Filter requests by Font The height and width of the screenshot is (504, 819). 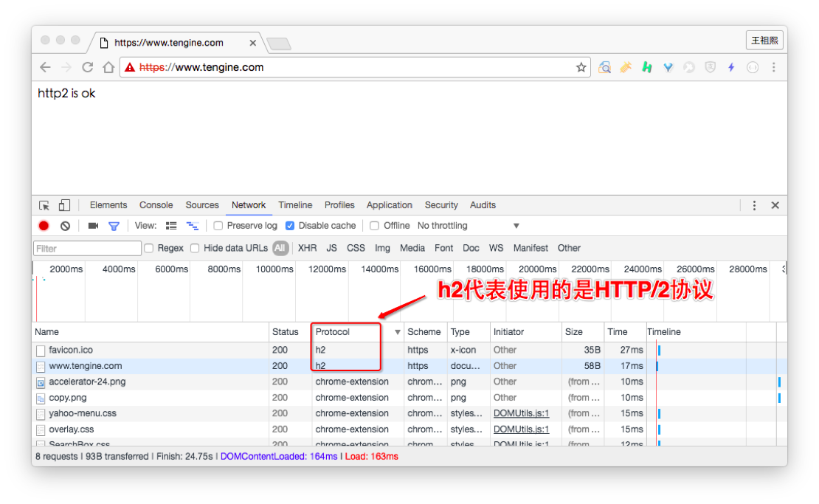pos(443,248)
